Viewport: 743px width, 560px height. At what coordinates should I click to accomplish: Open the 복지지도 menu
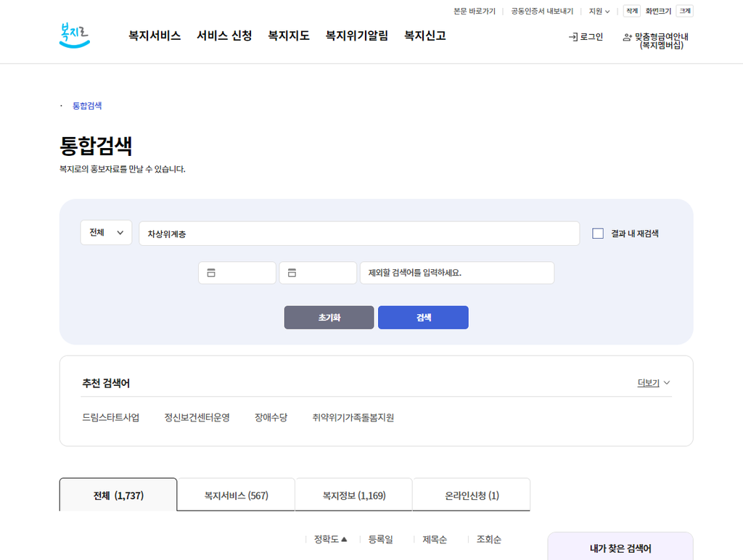[289, 36]
